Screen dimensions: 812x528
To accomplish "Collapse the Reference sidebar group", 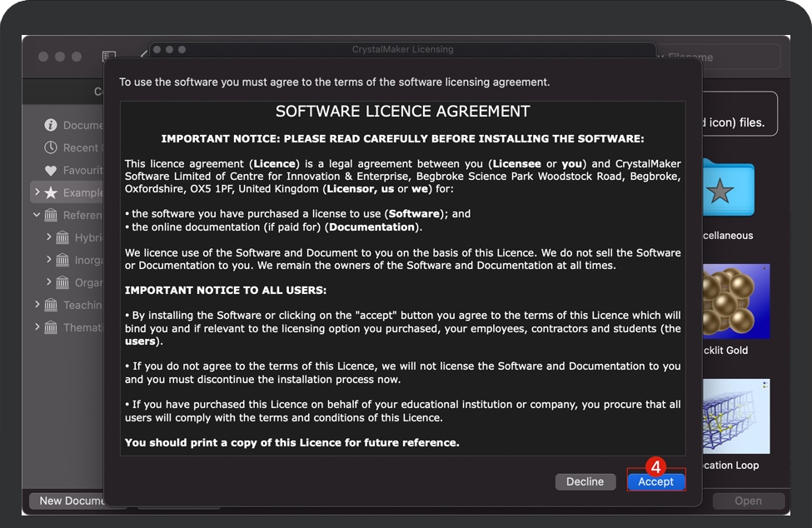I will coord(37,214).
